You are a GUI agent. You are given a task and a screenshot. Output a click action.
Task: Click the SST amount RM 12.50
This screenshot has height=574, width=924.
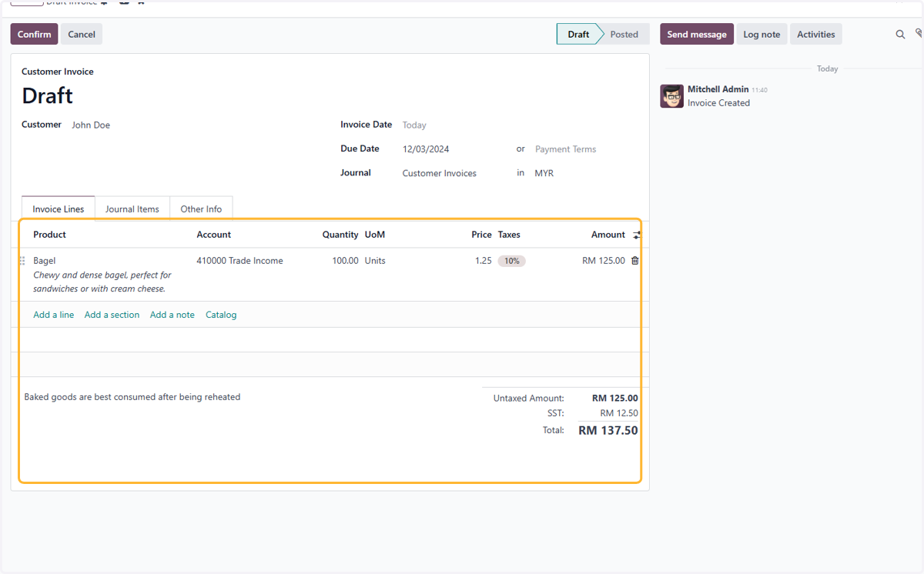pyautogui.click(x=619, y=413)
